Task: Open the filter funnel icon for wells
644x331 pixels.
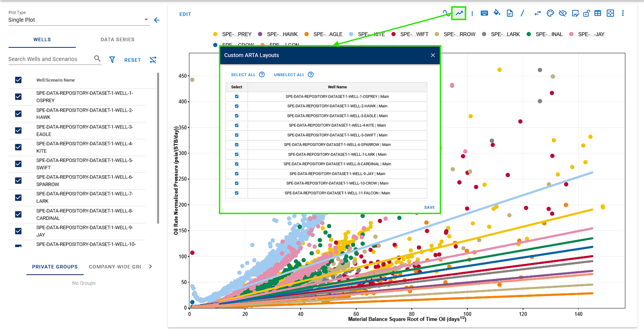Action: (x=112, y=59)
